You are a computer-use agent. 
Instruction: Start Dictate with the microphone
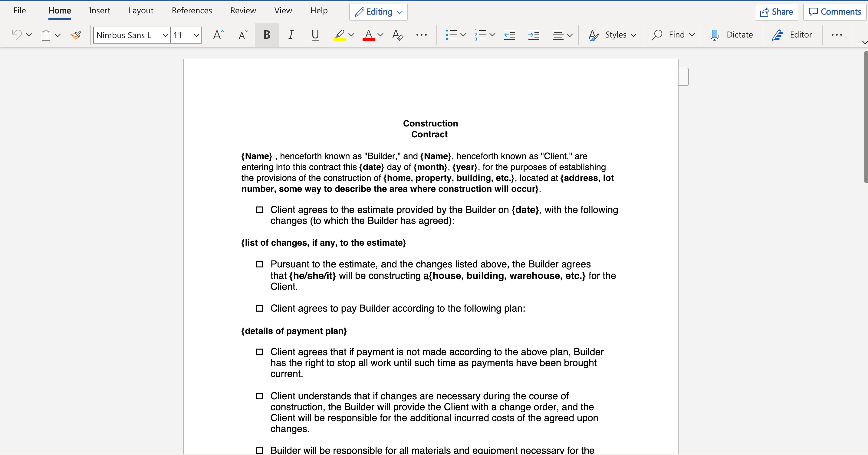tap(714, 35)
